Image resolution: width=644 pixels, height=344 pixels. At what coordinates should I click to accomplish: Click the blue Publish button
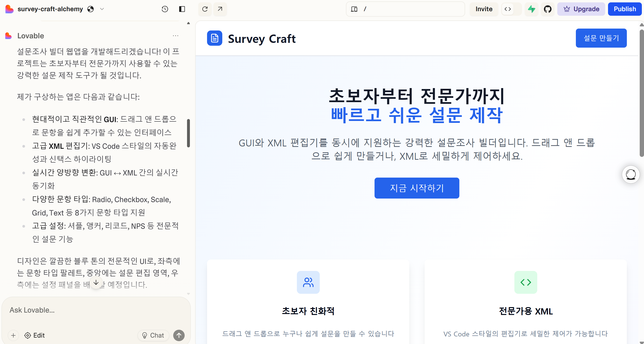click(x=624, y=9)
